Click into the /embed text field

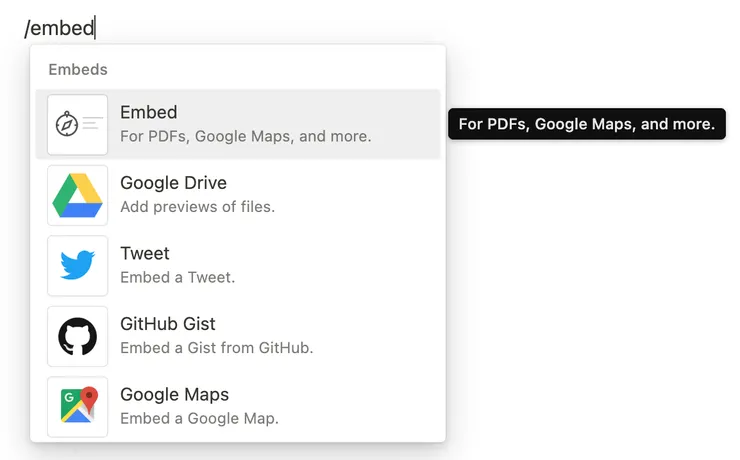(x=60, y=28)
